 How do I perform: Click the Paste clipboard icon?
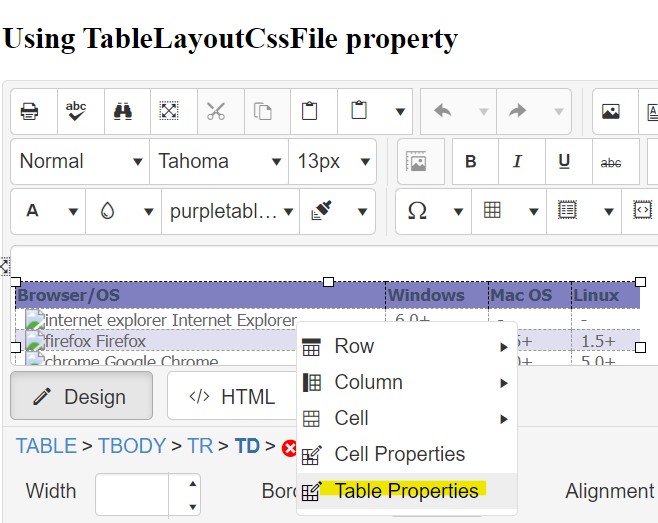coord(310,111)
